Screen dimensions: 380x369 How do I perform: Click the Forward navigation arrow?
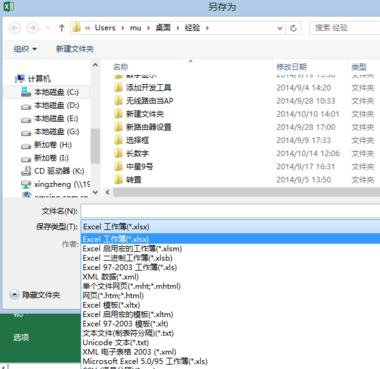click(33, 28)
